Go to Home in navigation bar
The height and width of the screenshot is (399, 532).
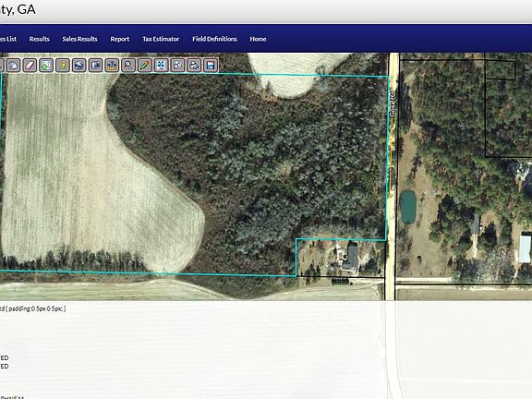[x=259, y=39]
